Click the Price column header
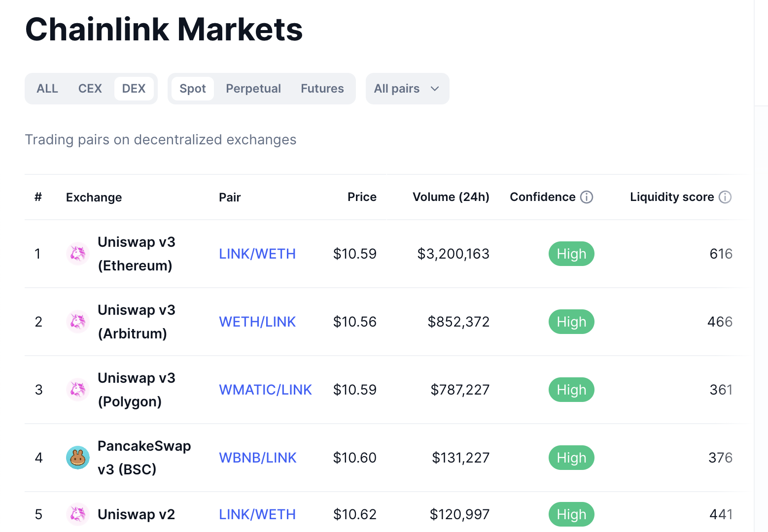Viewport: 768px width, 532px height. (x=362, y=197)
